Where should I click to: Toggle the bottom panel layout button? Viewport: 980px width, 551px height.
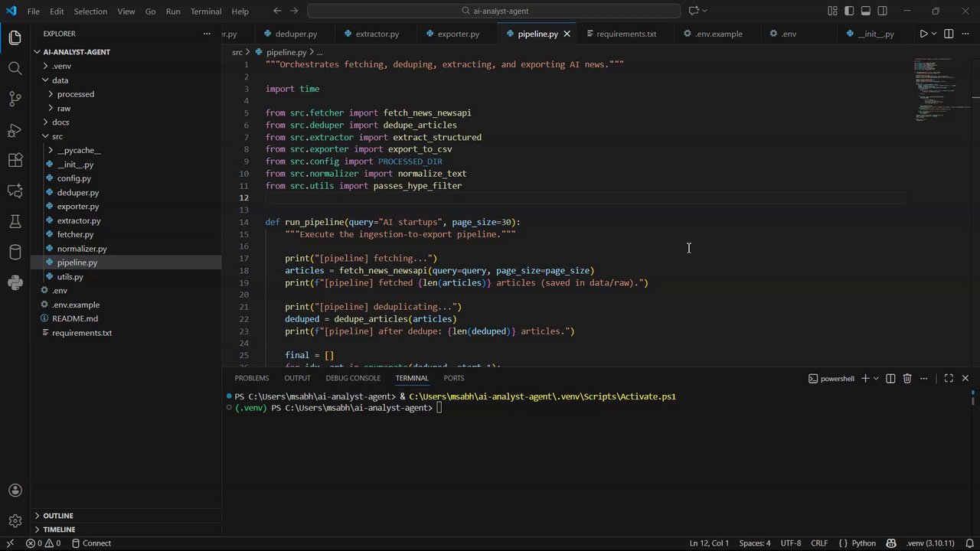point(866,11)
